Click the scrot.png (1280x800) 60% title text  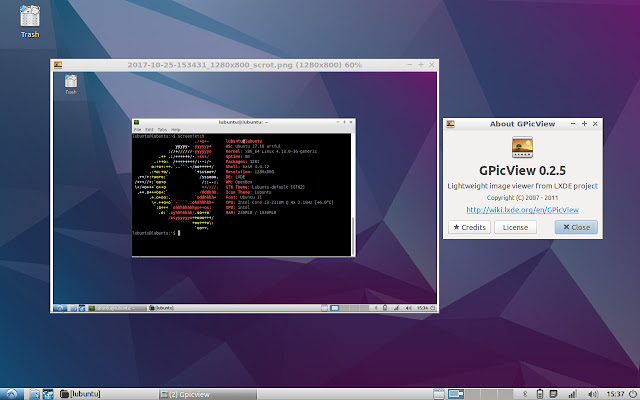244,65
